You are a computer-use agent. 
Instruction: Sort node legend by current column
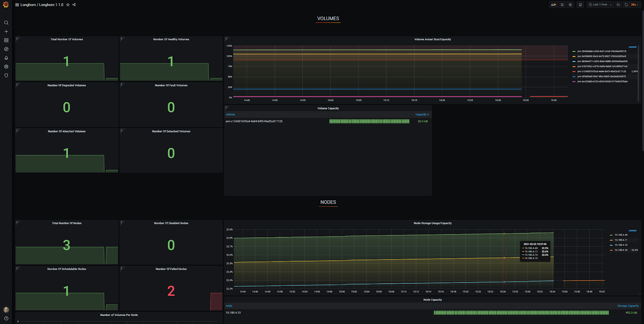coord(632,231)
